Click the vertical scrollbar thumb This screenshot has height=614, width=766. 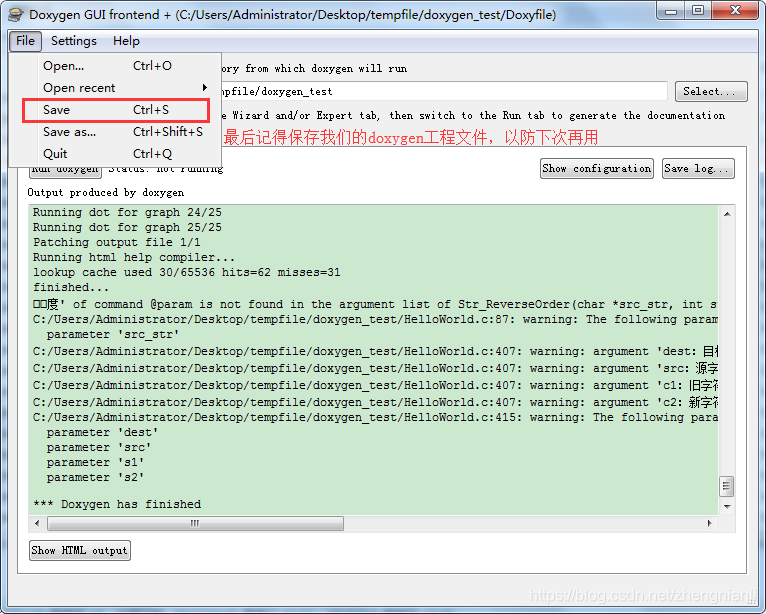tap(727, 487)
